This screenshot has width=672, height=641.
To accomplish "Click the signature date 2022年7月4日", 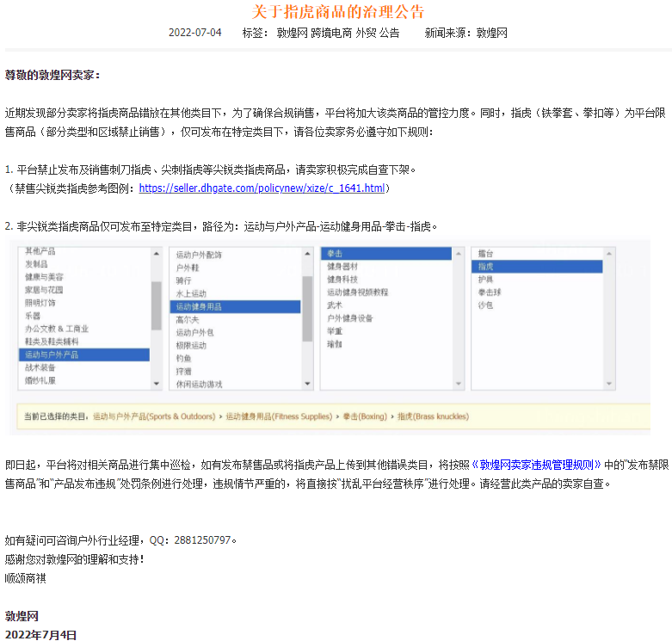I will [x=40, y=635].
